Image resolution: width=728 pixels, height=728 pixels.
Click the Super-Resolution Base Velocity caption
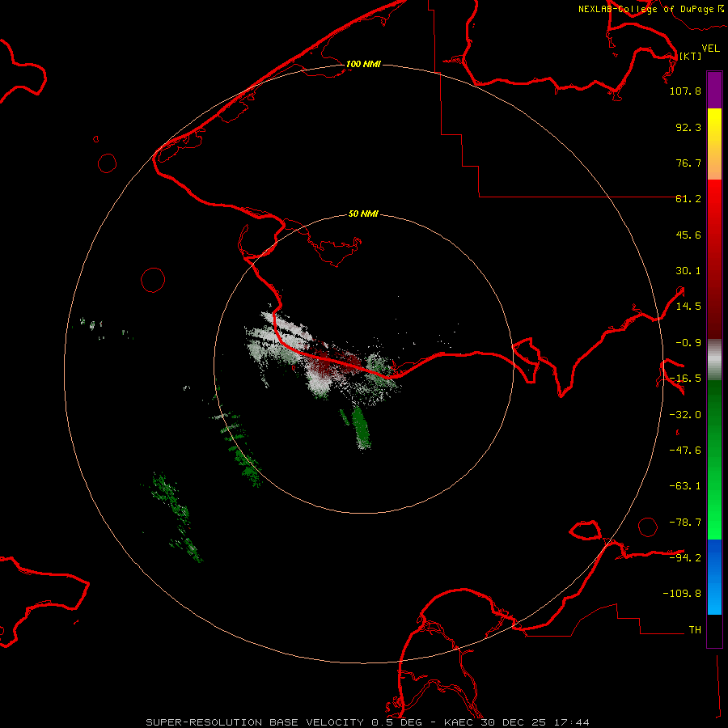tap(367, 722)
